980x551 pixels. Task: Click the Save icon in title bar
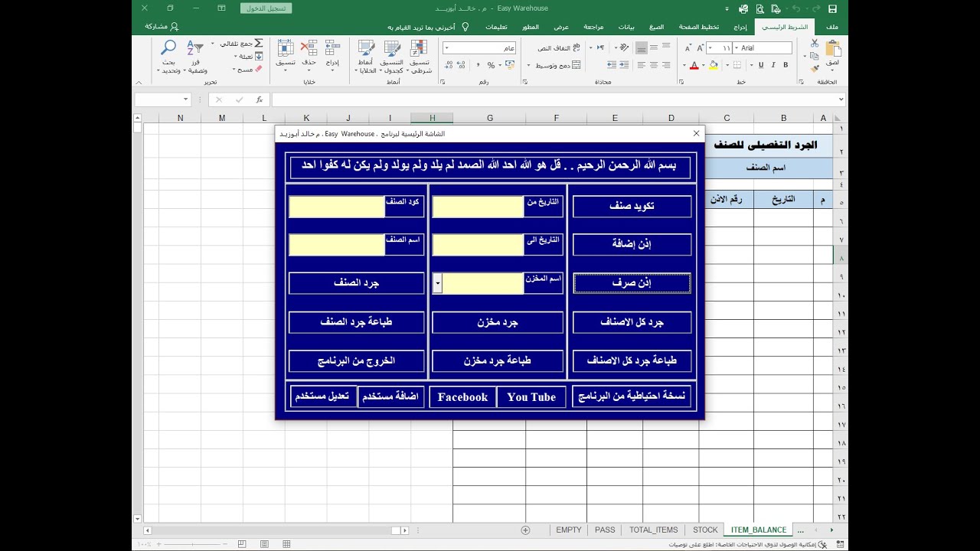point(832,8)
